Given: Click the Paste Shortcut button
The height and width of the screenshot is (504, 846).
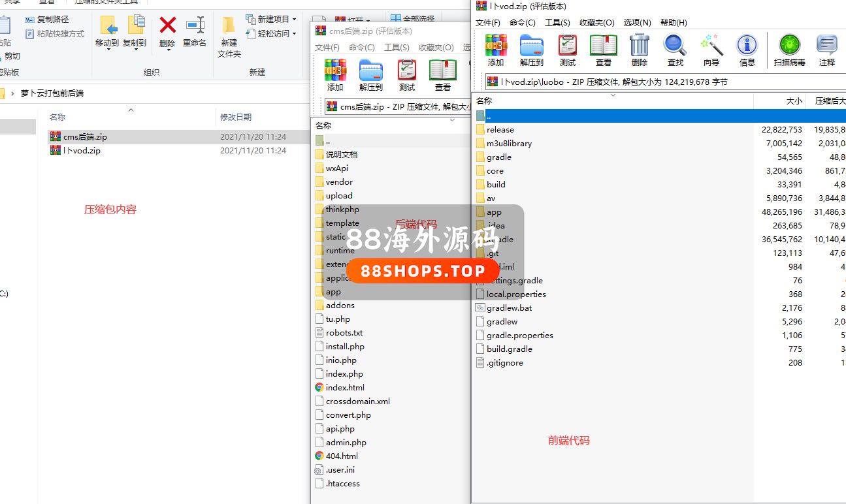Looking at the screenshot, I should point(60,34).
